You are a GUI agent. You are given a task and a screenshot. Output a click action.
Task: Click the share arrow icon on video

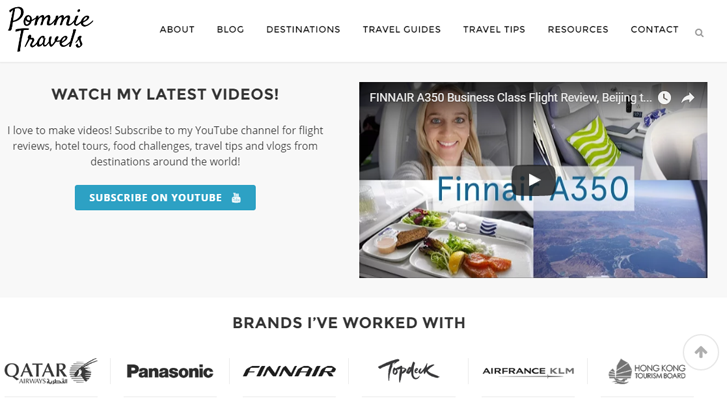(x=688, y=97)
